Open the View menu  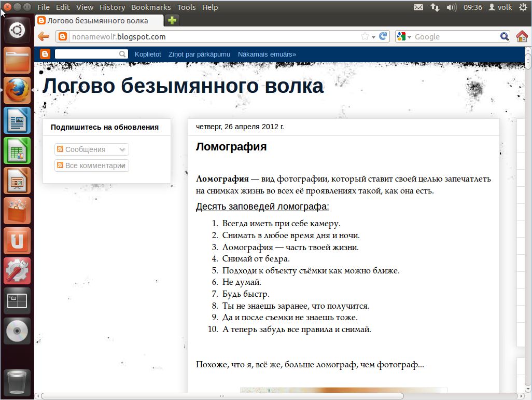(x=85, y=7)
